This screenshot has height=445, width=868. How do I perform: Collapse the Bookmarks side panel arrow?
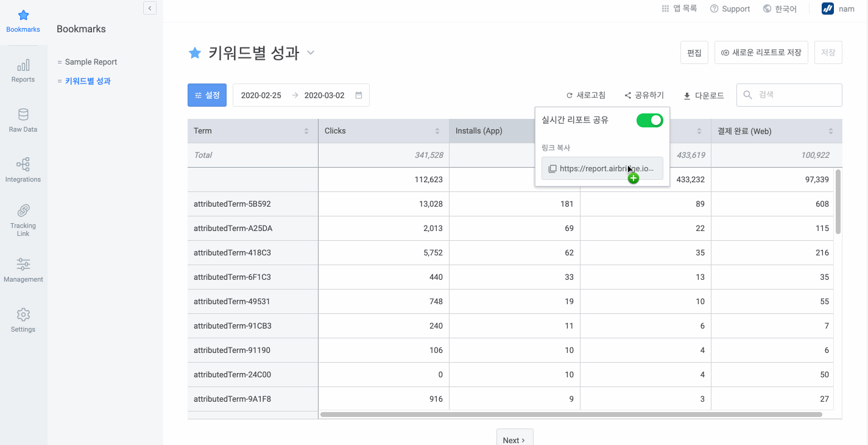click(x=150, y=8)
